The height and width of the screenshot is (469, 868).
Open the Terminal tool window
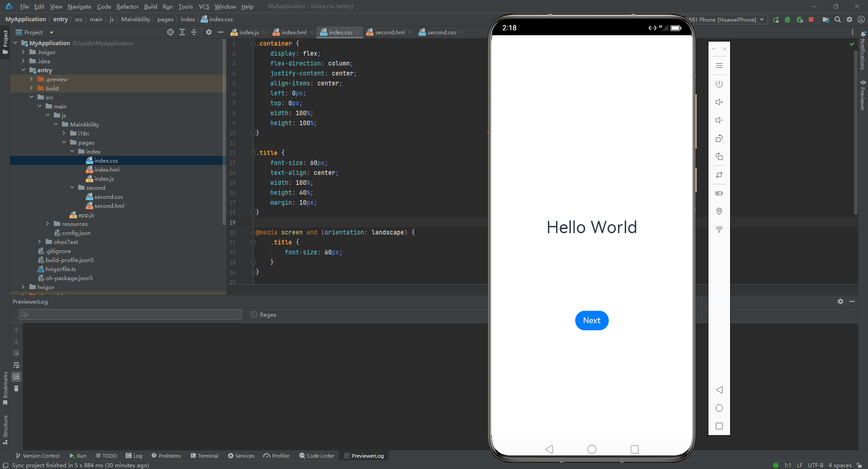click(204, 455)
